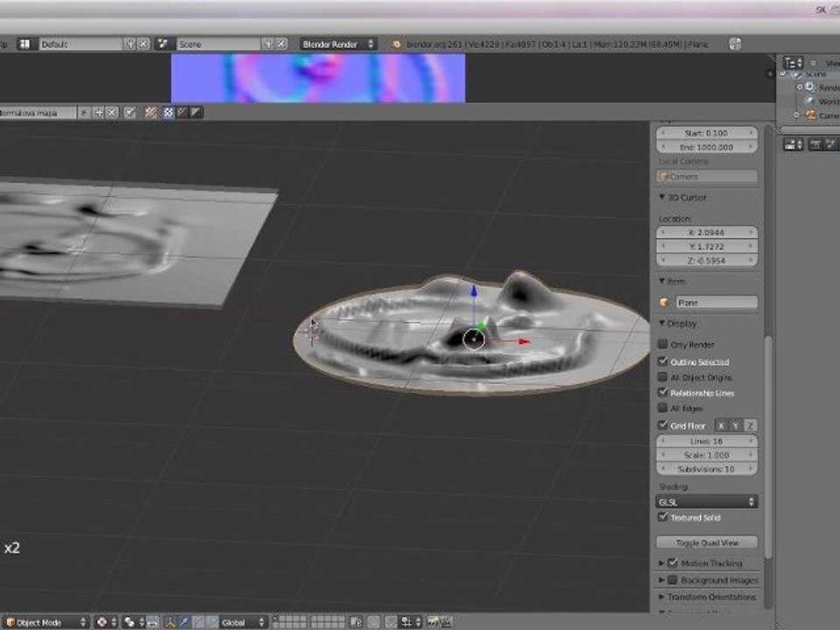
Task: Open the properties editor type selector
Action: tap(793, 144)
